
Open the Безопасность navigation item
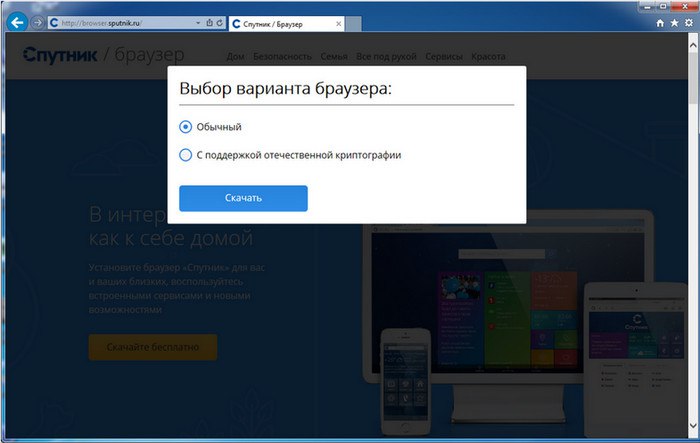(x=282, y=56)
